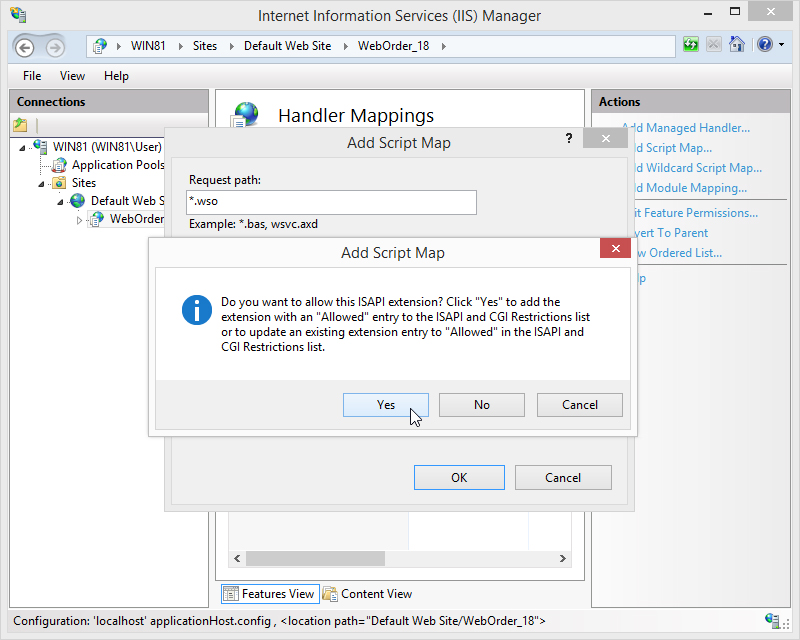Select WebOrder application in tree
Viewport: 800px width, 640px height.
[x=137, y=219]
